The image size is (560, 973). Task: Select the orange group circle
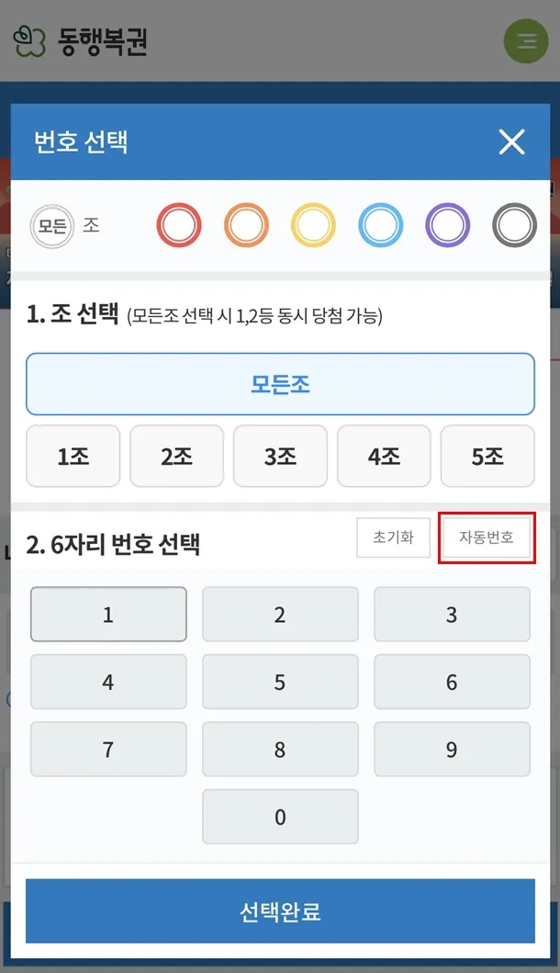(246, 224)
